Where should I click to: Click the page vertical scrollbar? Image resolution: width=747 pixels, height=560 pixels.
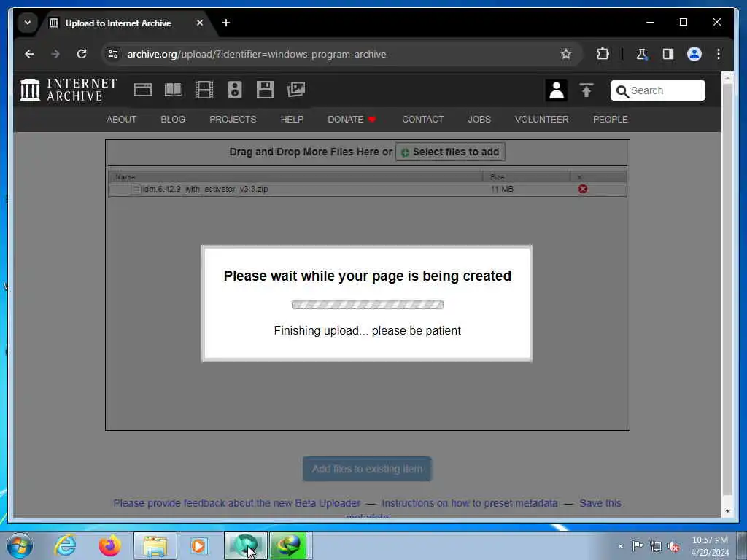point(727,289)
